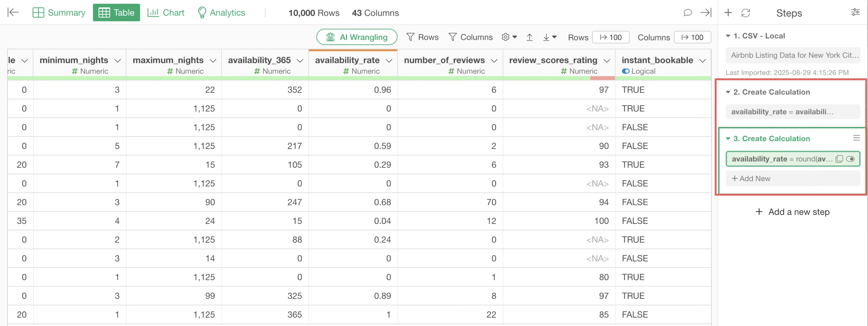Change the Rows limit 100 field

tap(611, 37)
